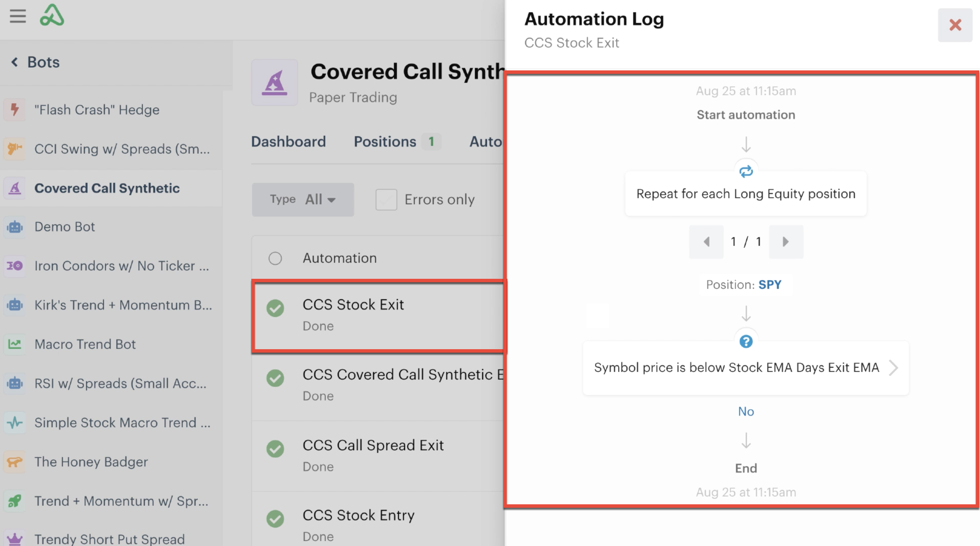Click green check on CCS Call Spread Exit

pyautogui.click(x=275, y=449)
